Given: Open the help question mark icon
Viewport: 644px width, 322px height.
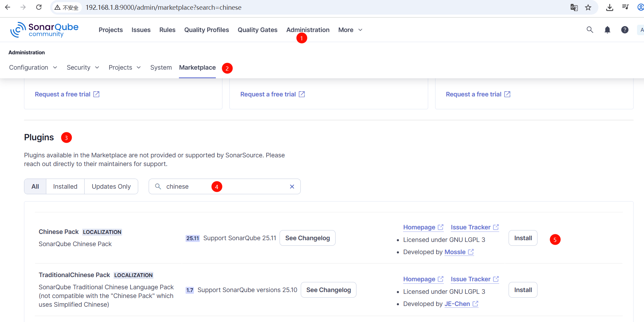Looking at the screenshot, I should tap(625, 30).
